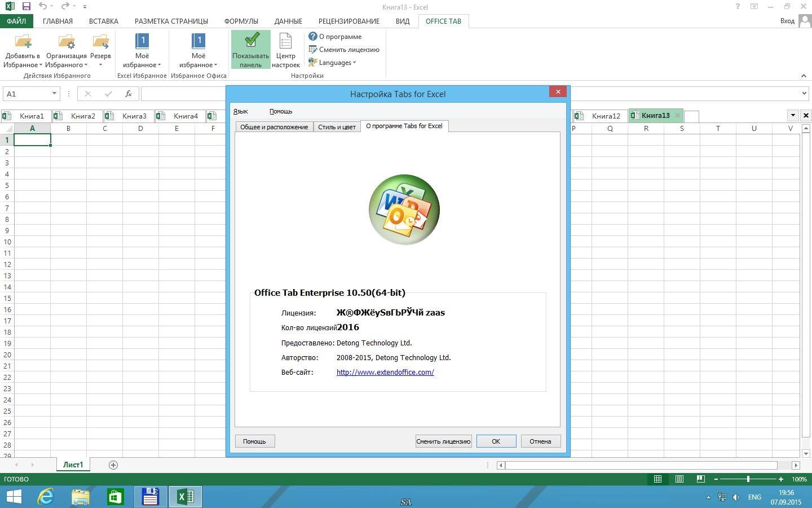This screenshot has height=508, width=812.
Task: Select column header D
Action: (140, 128)
